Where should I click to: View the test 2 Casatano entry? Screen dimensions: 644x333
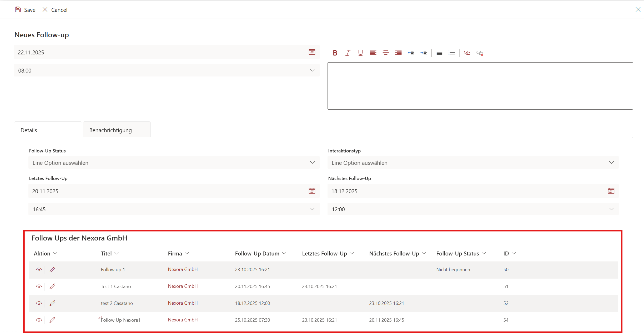point(39,303)
